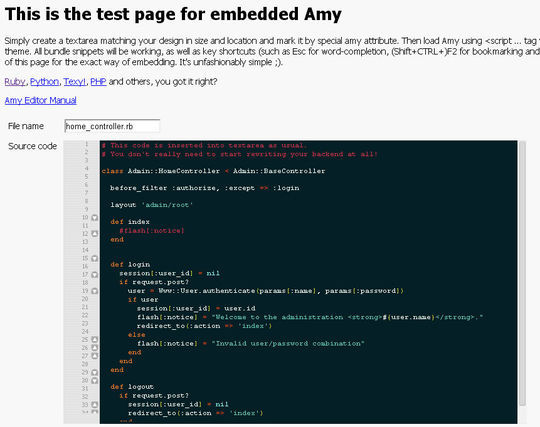Open the PHP example link
Image resolution: width=540 pixels, height=427 pixels.
point(98,82)
